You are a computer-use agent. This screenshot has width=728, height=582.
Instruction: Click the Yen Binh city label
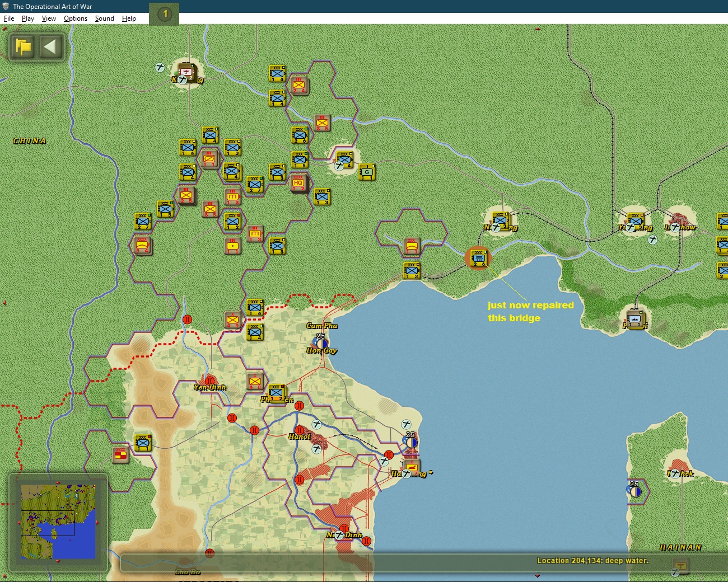click(x=210, y=387)
